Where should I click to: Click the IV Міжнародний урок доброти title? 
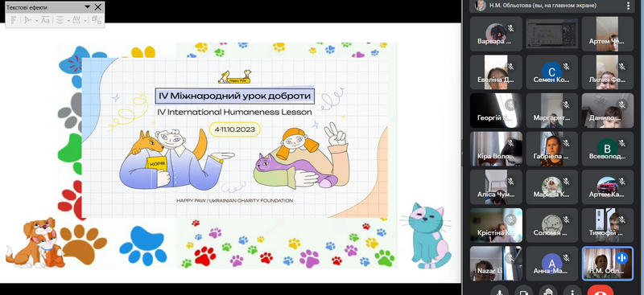point(234,96)
